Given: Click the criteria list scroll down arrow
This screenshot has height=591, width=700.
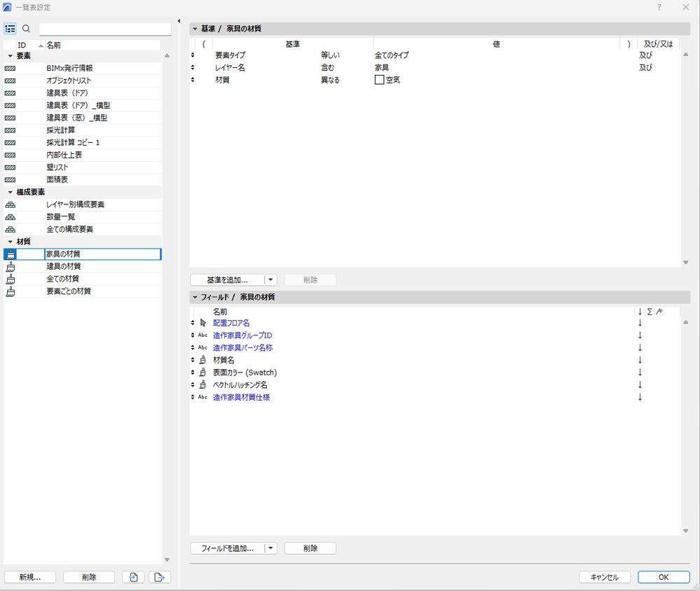Looking at the screenshot, I should tap(686, 263).
